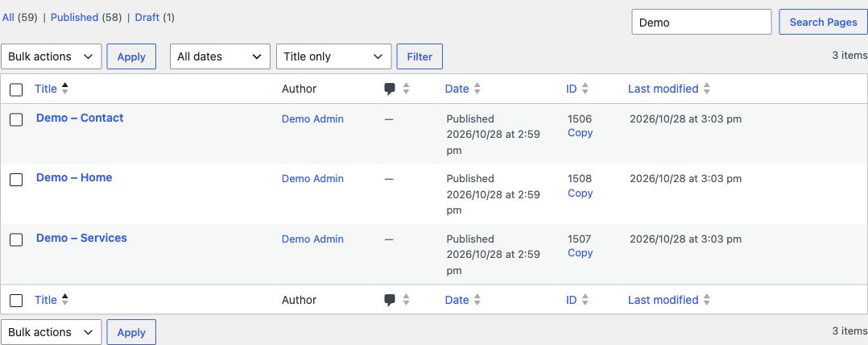Click the bottom 3 items count
Image resolution: width=868 pixels, height=345 pixels.
tap(849, 331)
